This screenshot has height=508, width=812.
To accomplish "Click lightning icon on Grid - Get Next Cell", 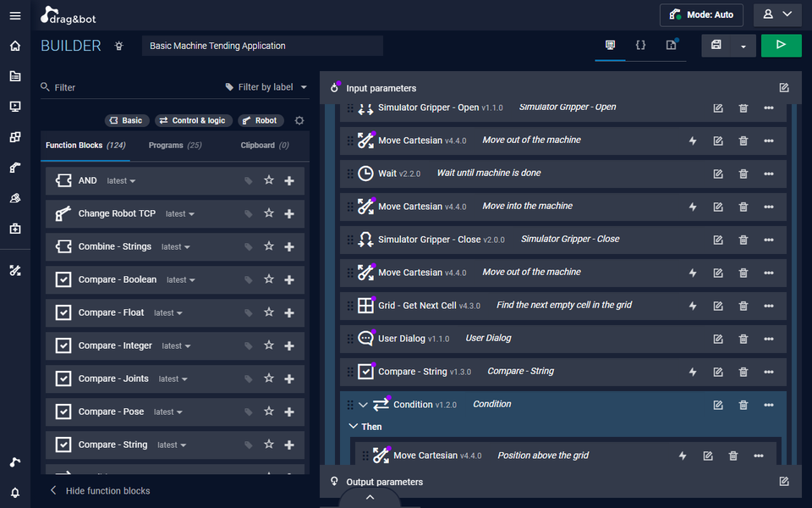I will (x=693, y=306).
